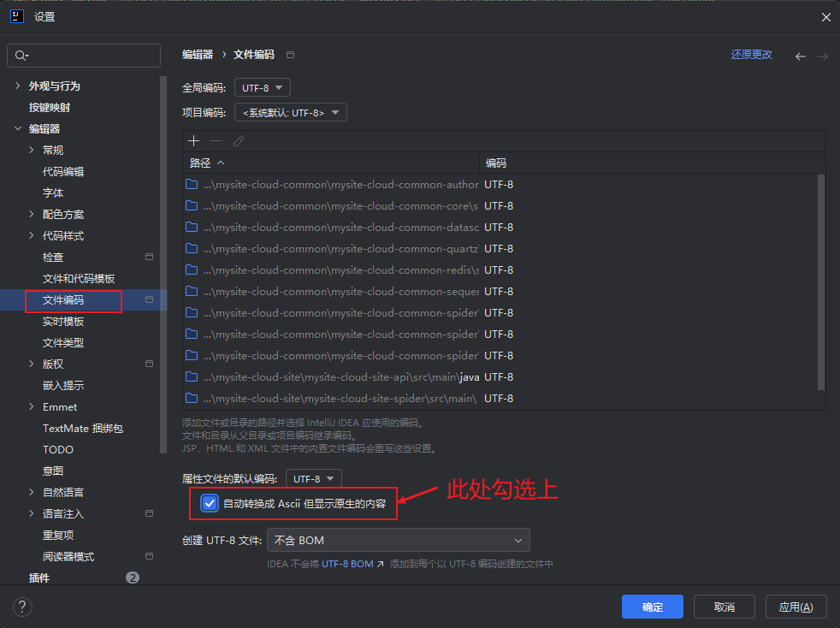The height and width of the screenshot is (628, 840).
Task: Expand the Emmet tree node
Action: (31, 406)
